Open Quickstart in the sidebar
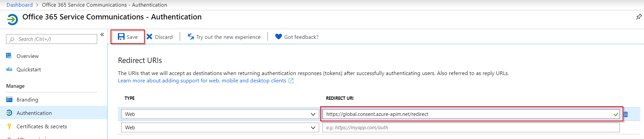Screen dimensions: 644x139 [29, 70]
